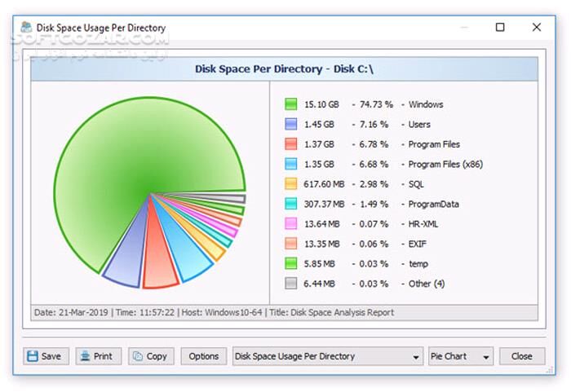The height and width of the screenshot is (392, 571).
Task: Select the gray Other (4) legend swatch
Action: pyautogui.click(x=291, y=284)
